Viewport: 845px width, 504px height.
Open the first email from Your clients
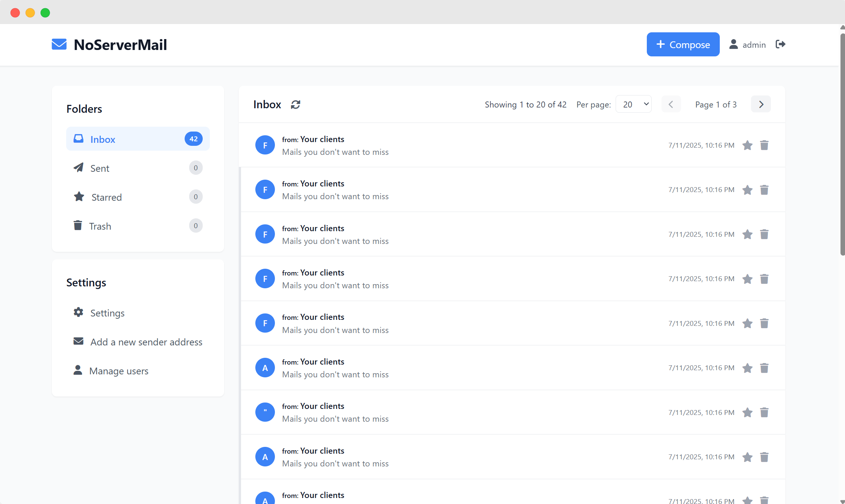point(512,145)
